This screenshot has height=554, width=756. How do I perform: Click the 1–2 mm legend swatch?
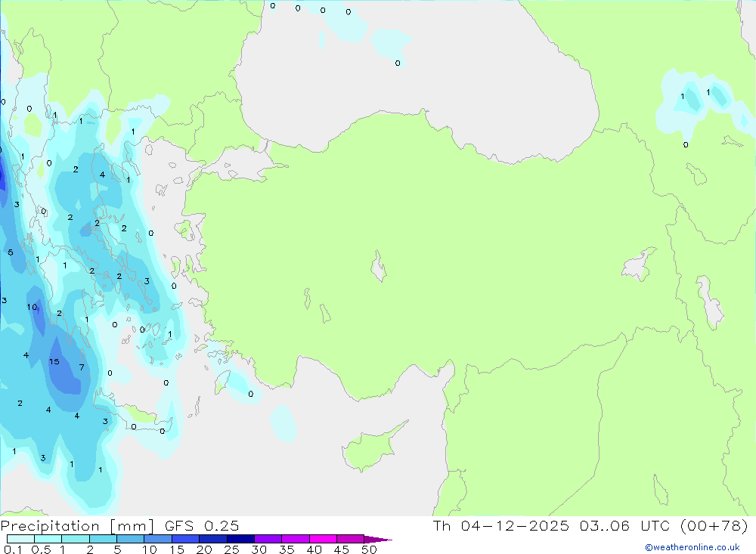tap(75, 539)
